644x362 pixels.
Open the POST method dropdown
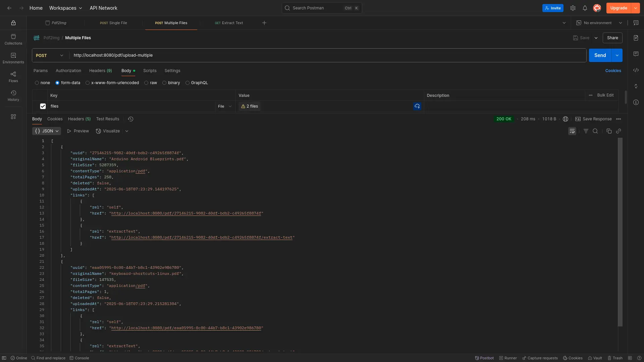(x=50, y=55)
